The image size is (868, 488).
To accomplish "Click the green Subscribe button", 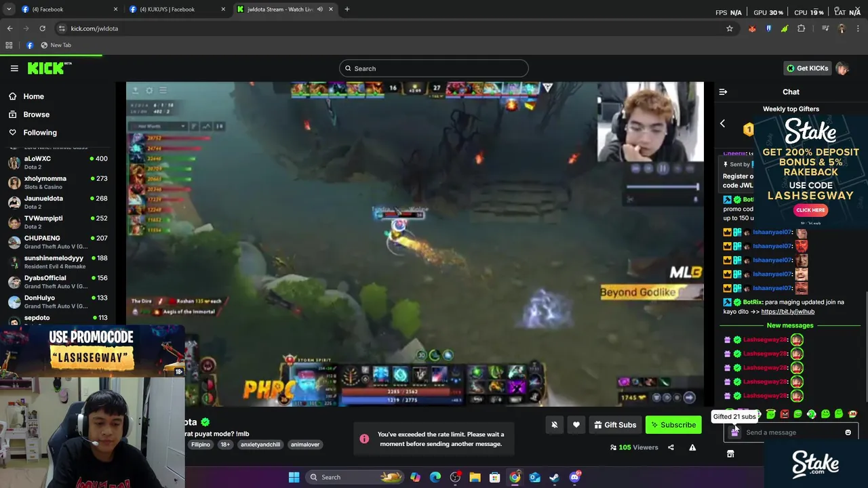I will 673,425.
